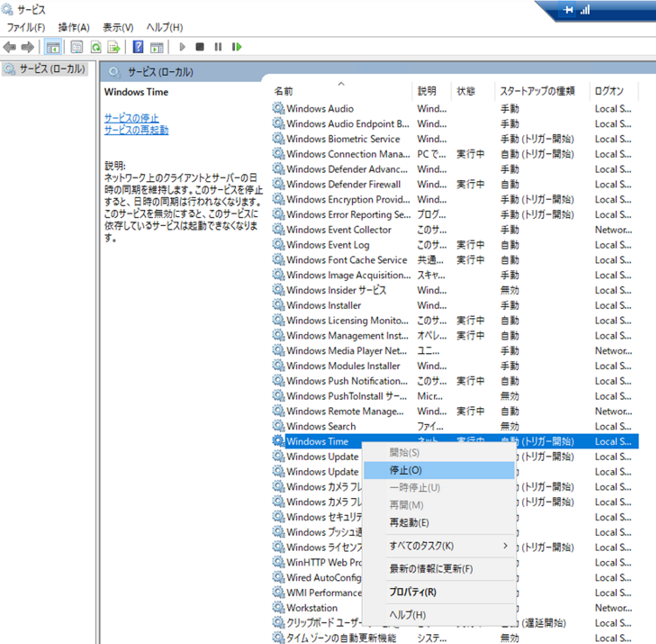Click the gear icon beside Windows Biometric Service
The height and width of the screenshot is (644, 656).
click(278, 139)
